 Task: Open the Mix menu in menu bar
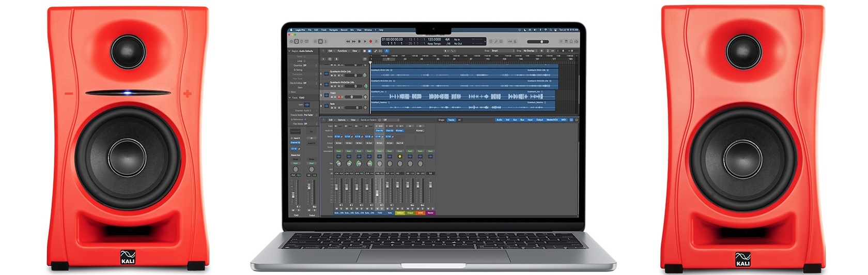pos(352,30)
